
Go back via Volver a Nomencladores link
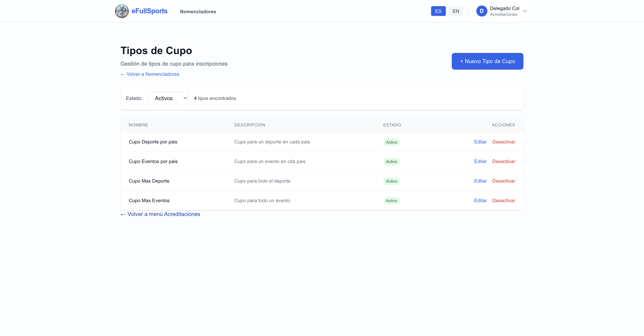150,74
